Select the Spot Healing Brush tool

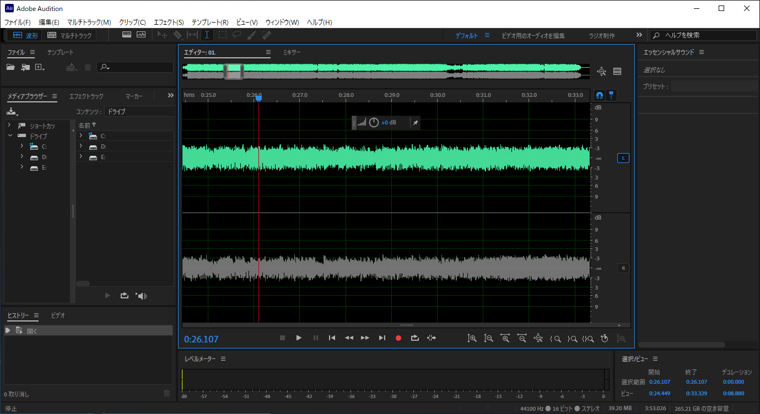[267, 35]
